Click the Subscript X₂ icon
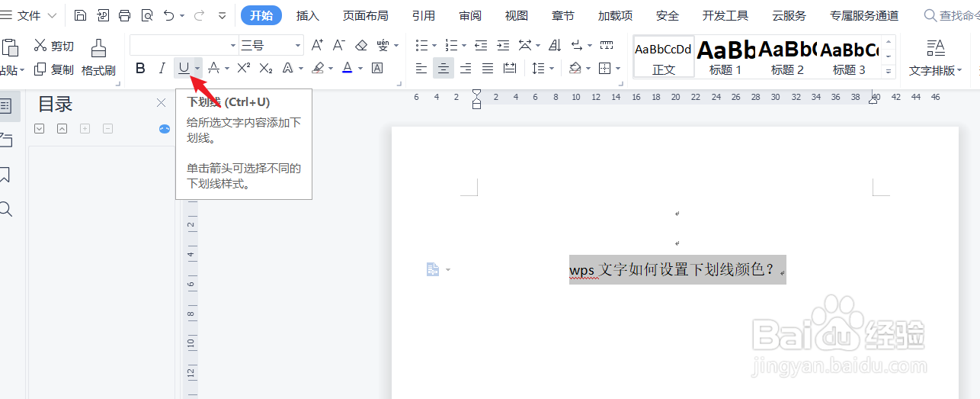The image size is (980, 399). point(266,68)
